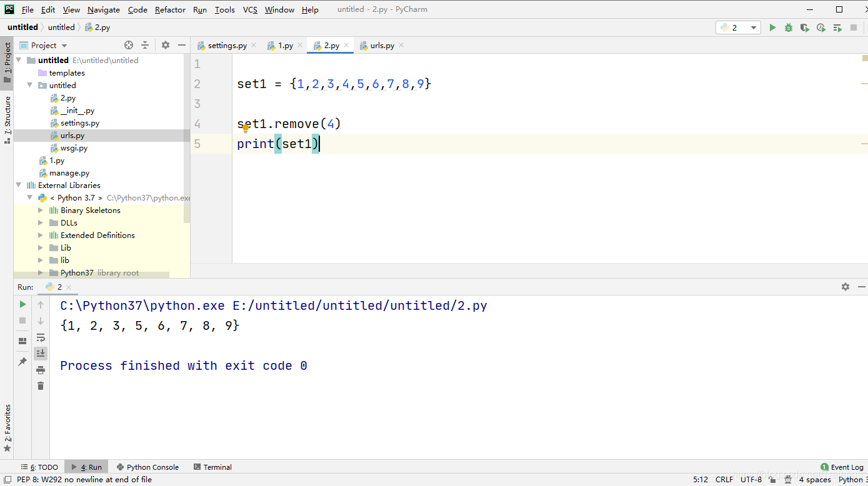This screenshot has height=486, width=868.
Task: Print the console output
Action: tap(41, 370)
